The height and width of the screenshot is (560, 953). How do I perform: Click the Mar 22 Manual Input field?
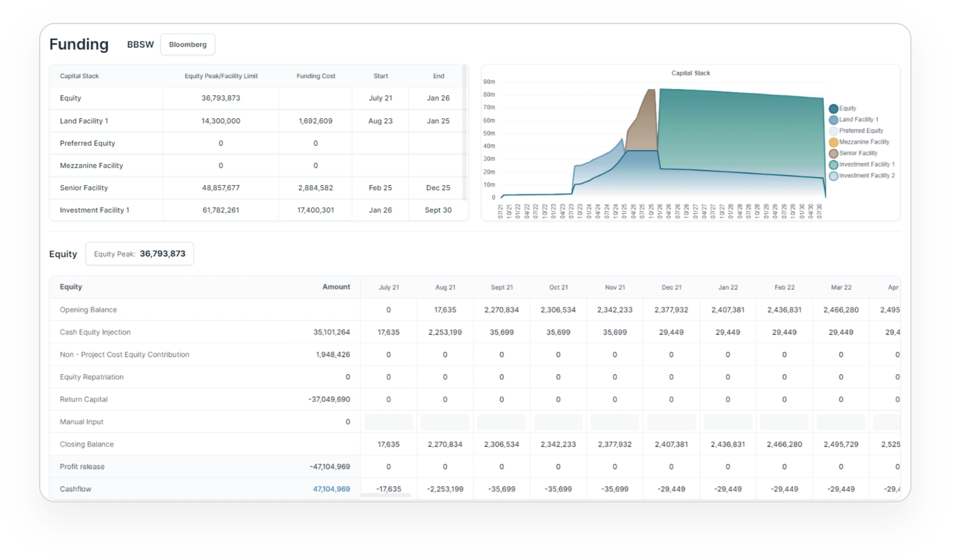pos(841,422)
